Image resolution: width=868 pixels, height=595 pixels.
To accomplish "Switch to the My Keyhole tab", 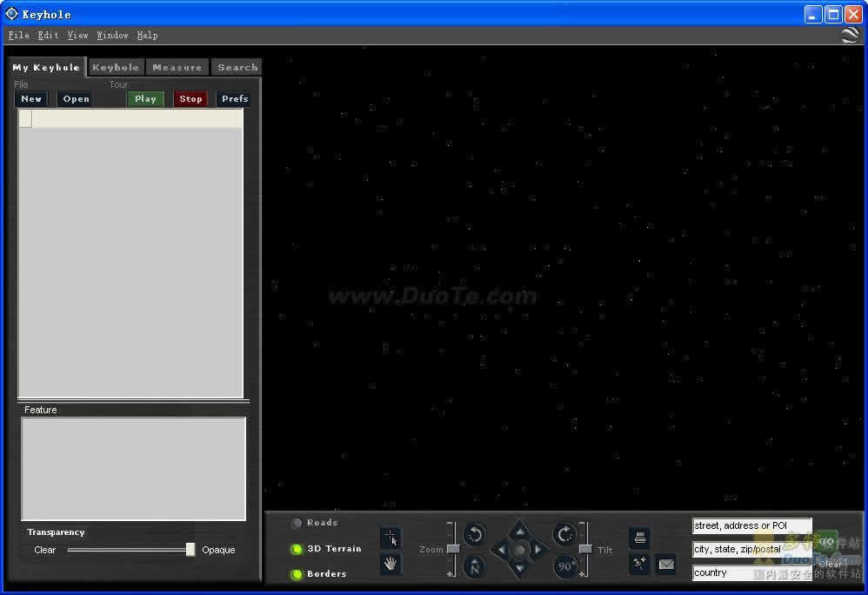I will (x=46, y=68).
